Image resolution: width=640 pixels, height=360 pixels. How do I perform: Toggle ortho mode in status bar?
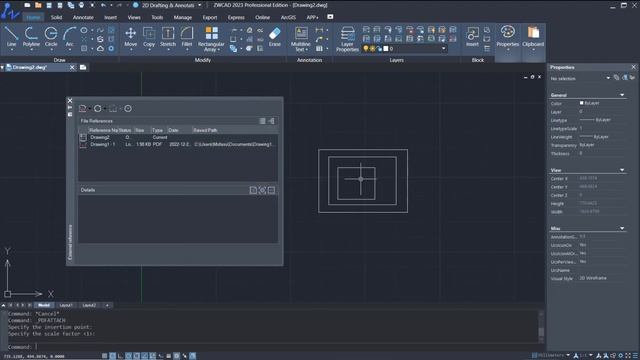(x=120, y=356)
